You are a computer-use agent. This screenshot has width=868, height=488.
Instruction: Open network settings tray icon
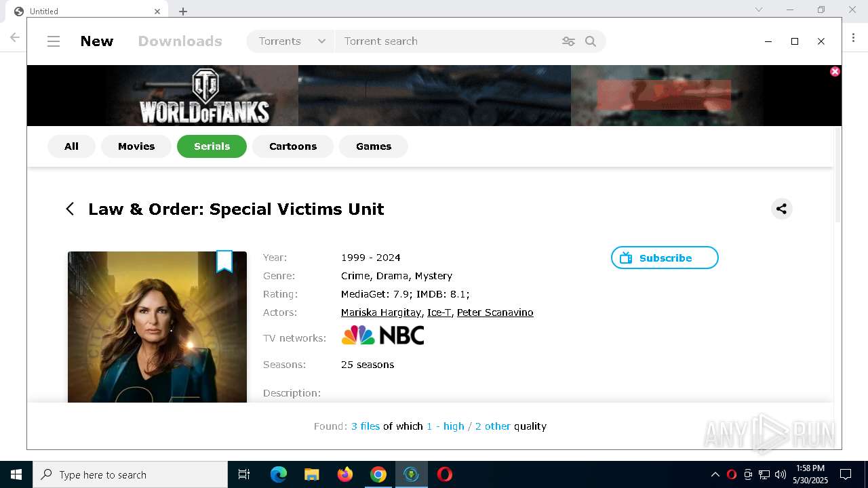(764, 474)
